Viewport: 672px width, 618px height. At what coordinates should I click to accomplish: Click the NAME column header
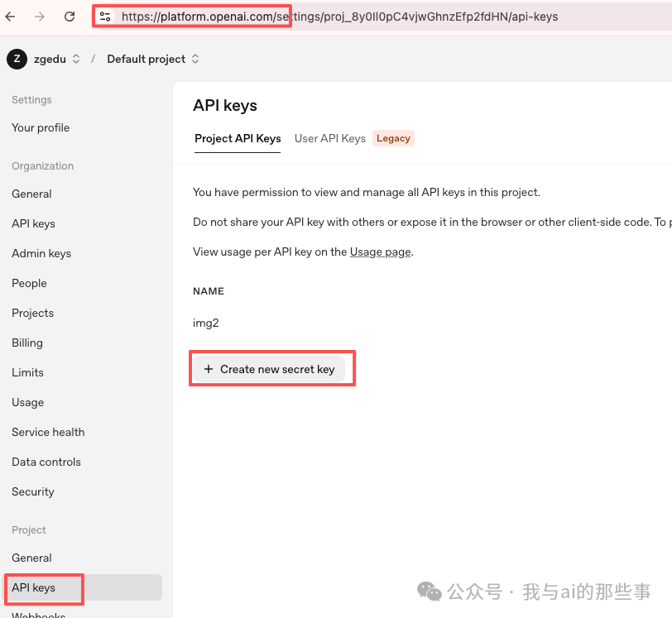209,291
